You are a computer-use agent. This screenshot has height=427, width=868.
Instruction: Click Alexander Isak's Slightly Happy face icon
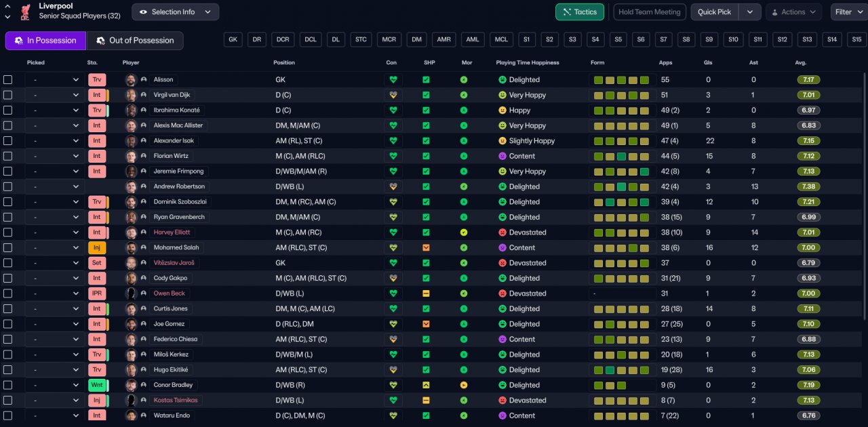pyautogui.click(x=502, y=141)
